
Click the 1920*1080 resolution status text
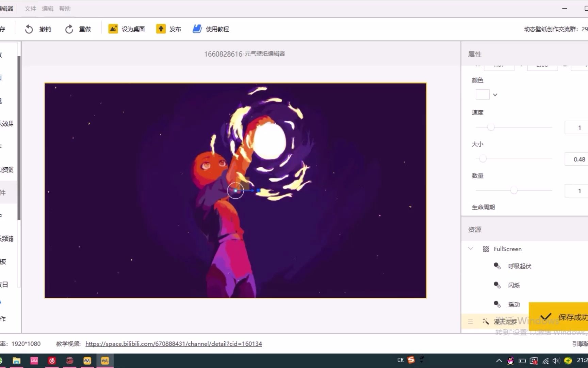(x=26, y=344)
